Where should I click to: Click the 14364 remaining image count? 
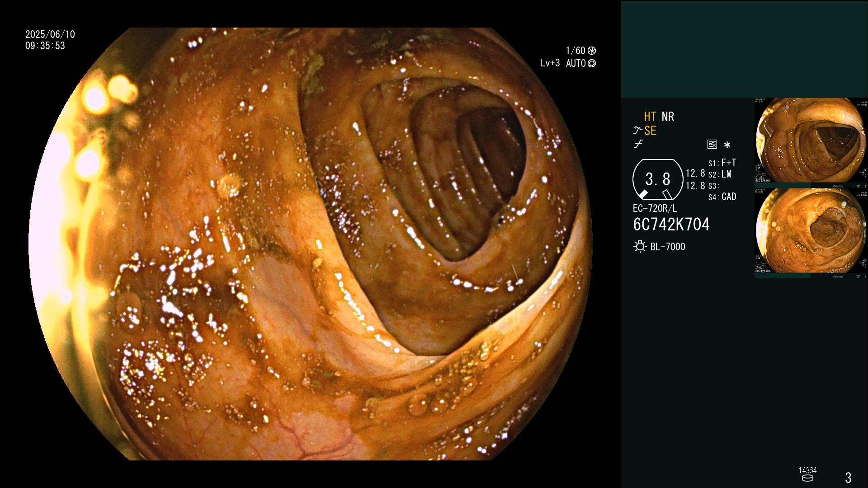(807, 470)
